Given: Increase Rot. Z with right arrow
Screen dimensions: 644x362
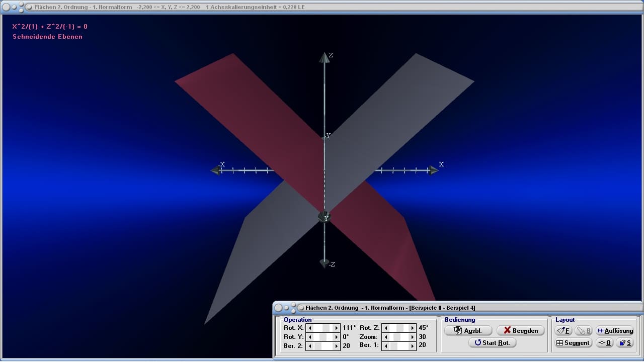Looking at the screenshot, I should coord(413,328).
